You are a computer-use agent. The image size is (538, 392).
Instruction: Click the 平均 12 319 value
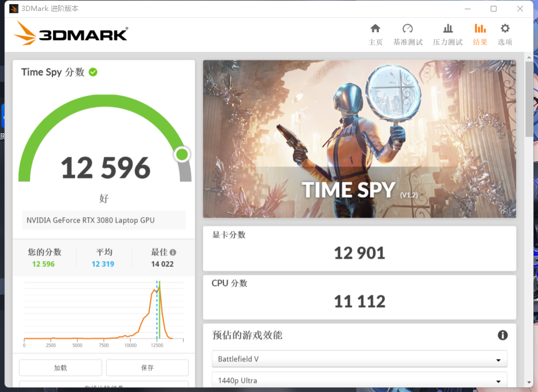click(103, 264)
